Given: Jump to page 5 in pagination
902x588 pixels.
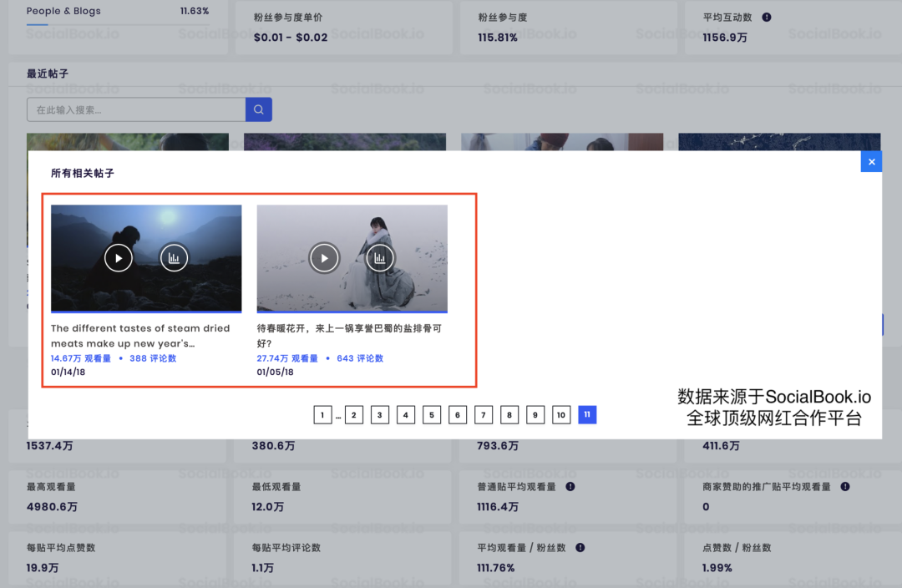Looking at the screenshot, I should [x=432, y=414].
